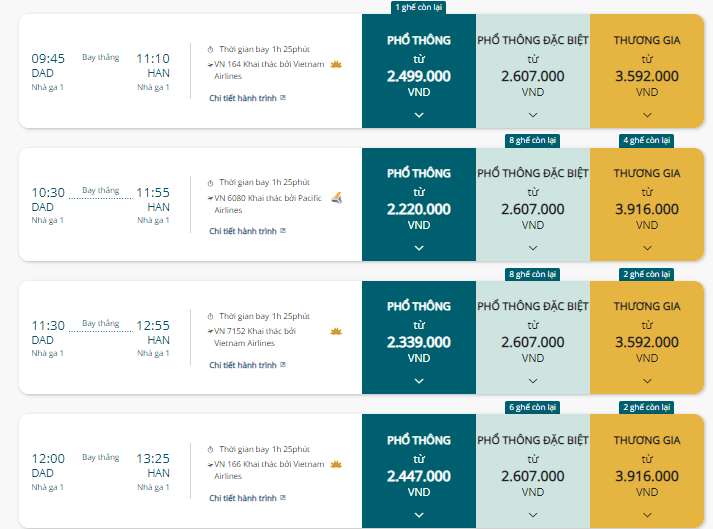Click the Pacific Airlines logo for VN 6080
713x529 pixels.
(x=337, y=198)
